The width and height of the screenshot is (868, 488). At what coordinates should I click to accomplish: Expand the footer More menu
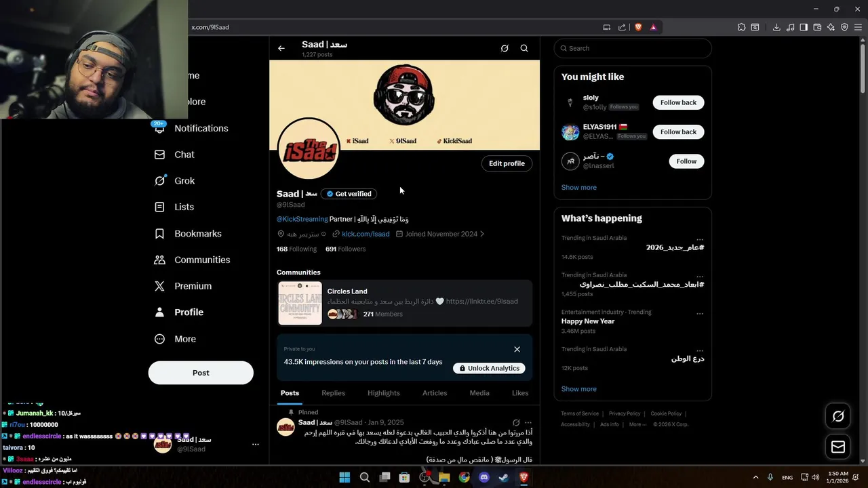click(x=637, y=424)
